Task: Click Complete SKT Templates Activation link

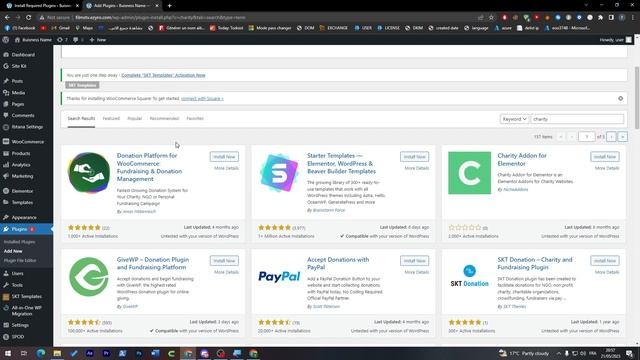Action: point(163,75)
